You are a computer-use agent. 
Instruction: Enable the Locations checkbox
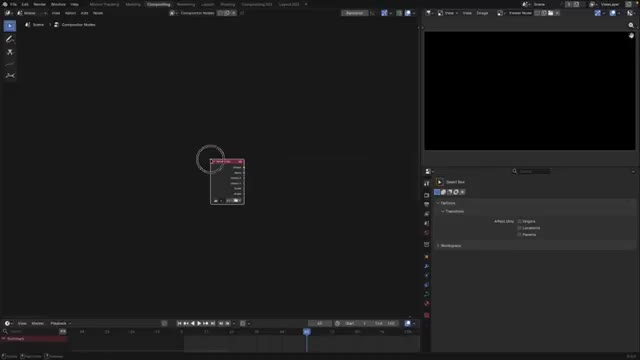520,228
